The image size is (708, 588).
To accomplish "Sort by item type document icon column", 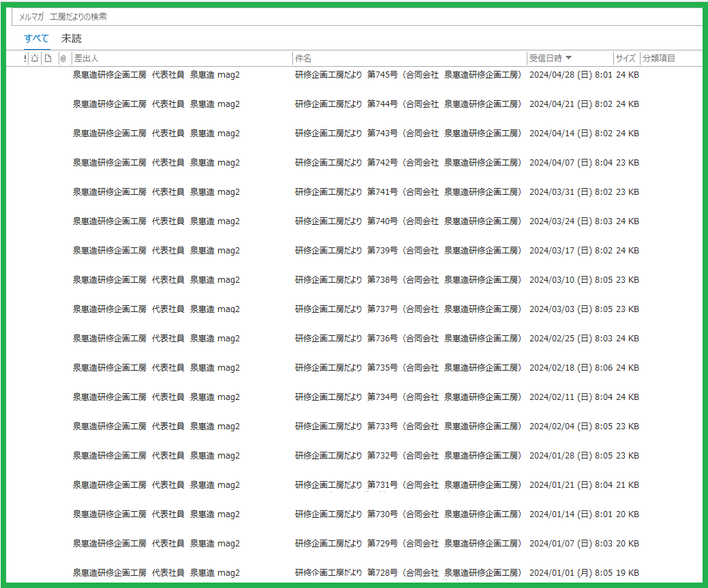I will [48, 59].
